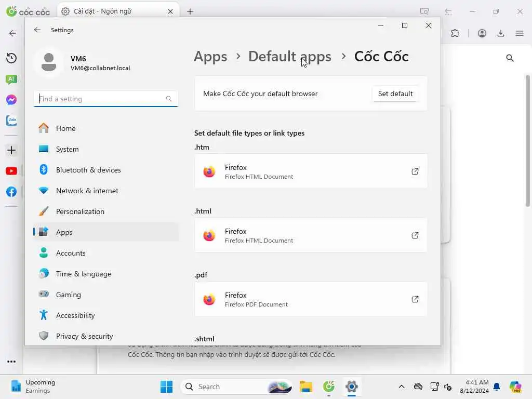Open Gaming settings
The image size is (532, 399).
point(106,295)
